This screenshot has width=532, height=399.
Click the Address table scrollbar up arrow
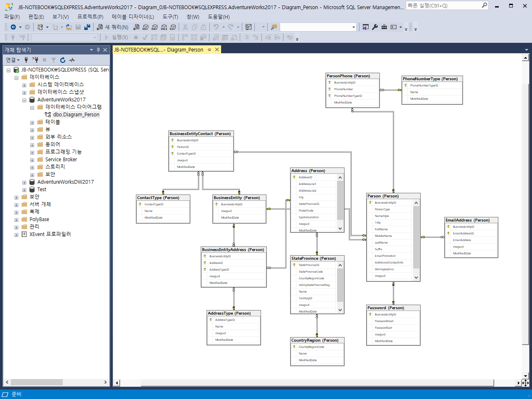(340, 177)
